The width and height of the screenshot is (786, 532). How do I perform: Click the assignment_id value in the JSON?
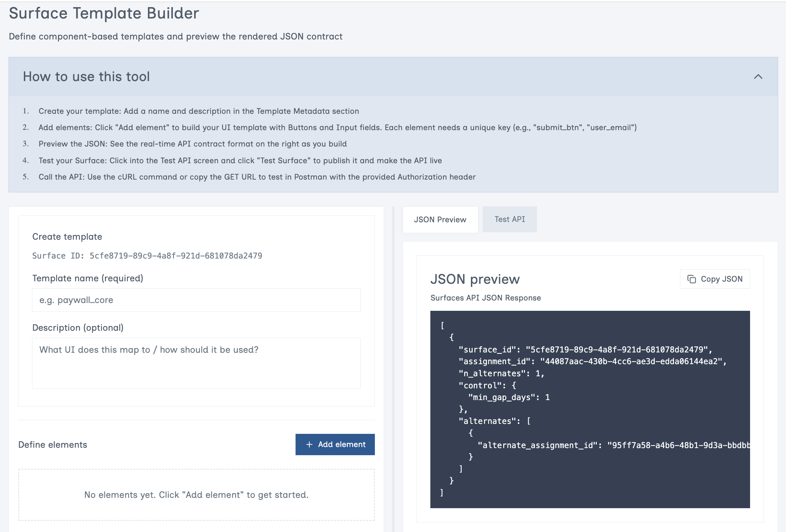[632, 361]
